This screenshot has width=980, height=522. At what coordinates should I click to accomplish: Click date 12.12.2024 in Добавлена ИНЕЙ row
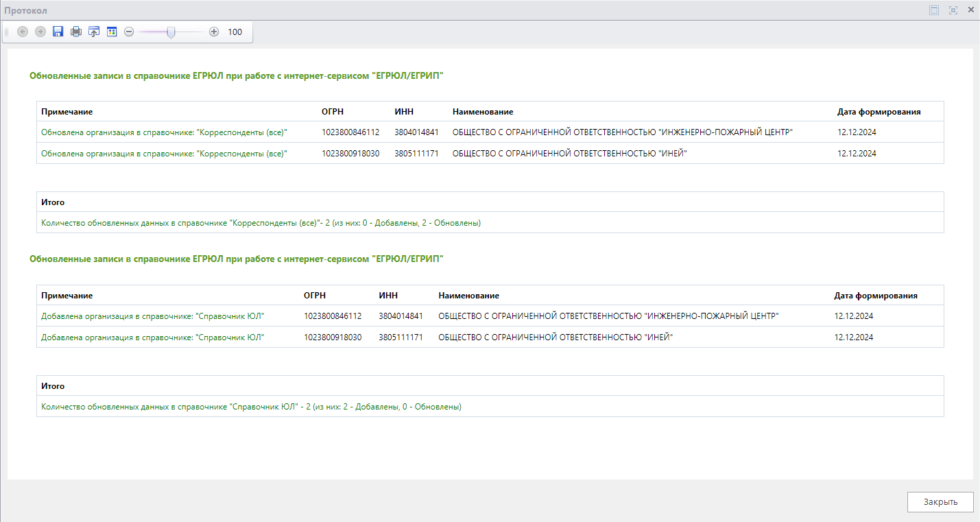854,337
